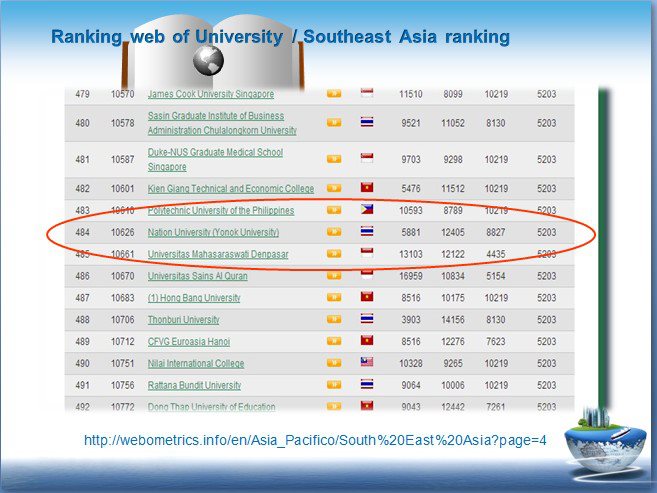Image resolution: width=657 pixels, height=493 pixels.
Task: Select value 8827 in Nation University row
Action: pyautogui.click(x=496, y=232)
